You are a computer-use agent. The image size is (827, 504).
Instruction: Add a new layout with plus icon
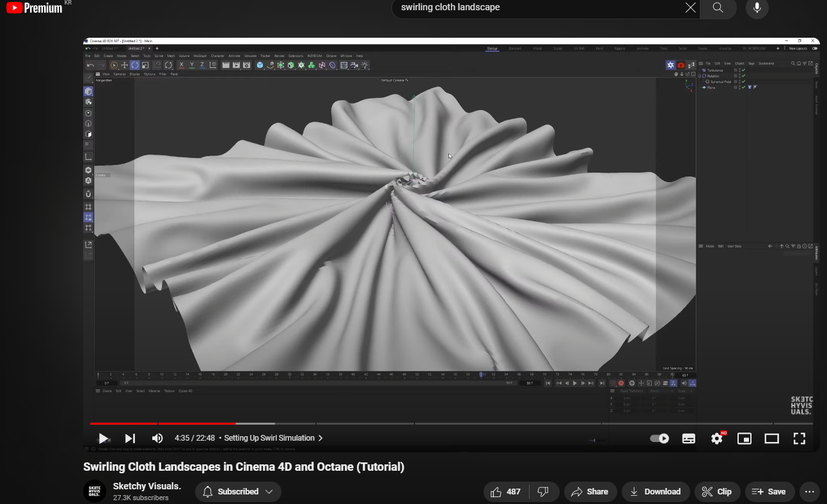778,49
